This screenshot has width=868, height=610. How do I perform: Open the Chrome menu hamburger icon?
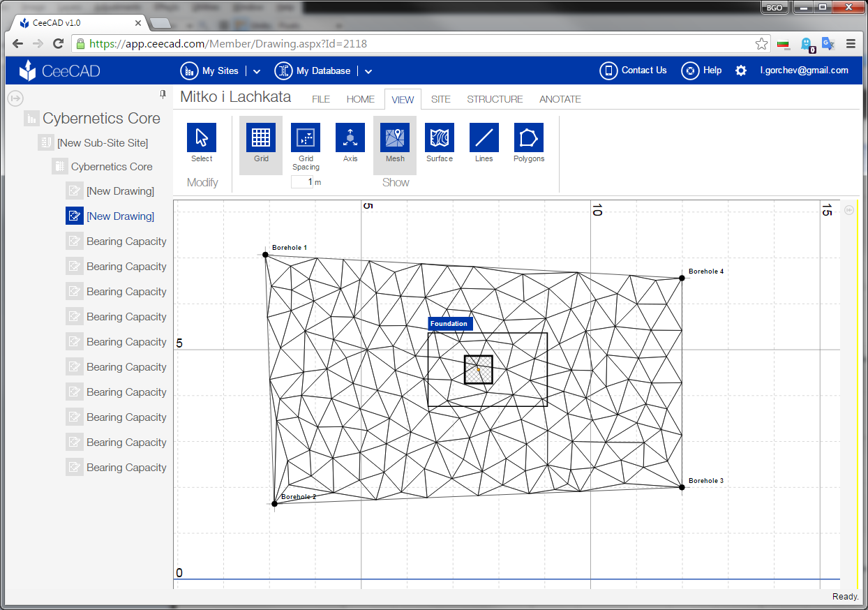click(851, 43)
